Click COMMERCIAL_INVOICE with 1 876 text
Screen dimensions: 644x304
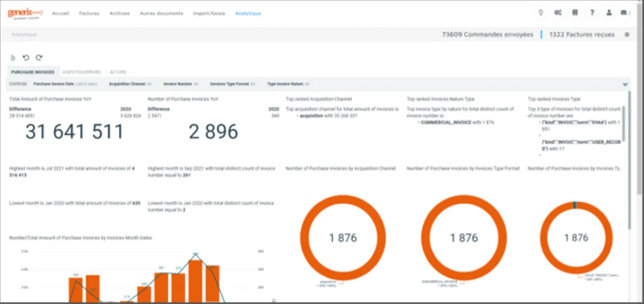pyautogui.click(x=457, y=123)
